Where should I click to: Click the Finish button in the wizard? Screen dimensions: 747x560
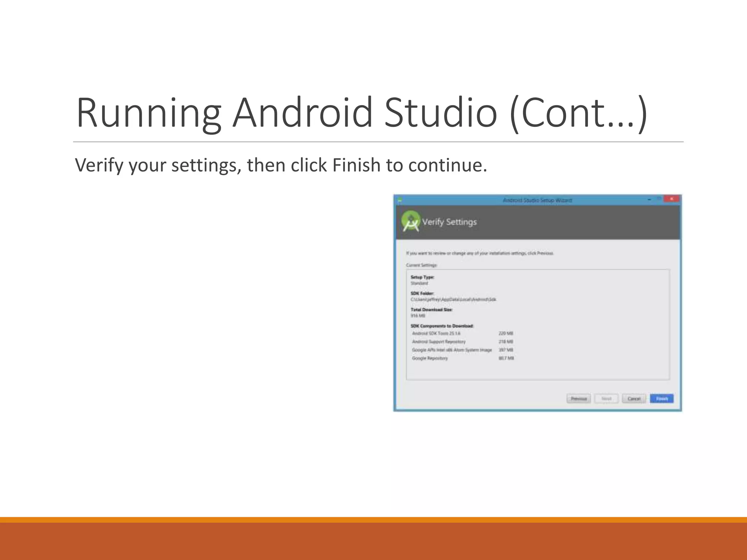click(x=662, y=398)
